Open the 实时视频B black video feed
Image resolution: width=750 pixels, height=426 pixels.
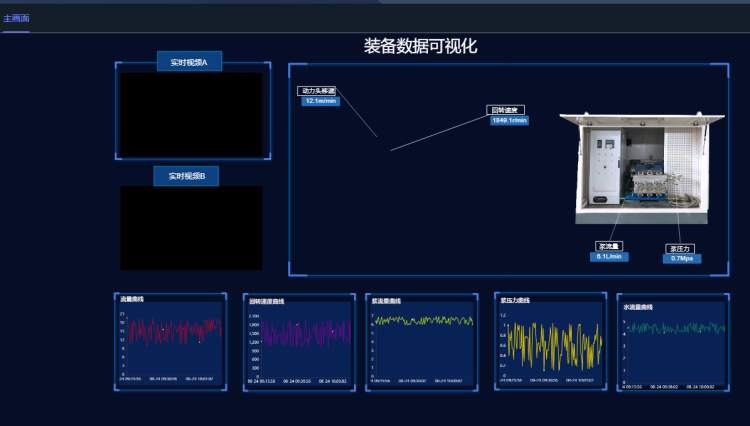pyautogui.click(x=191, y=227)
